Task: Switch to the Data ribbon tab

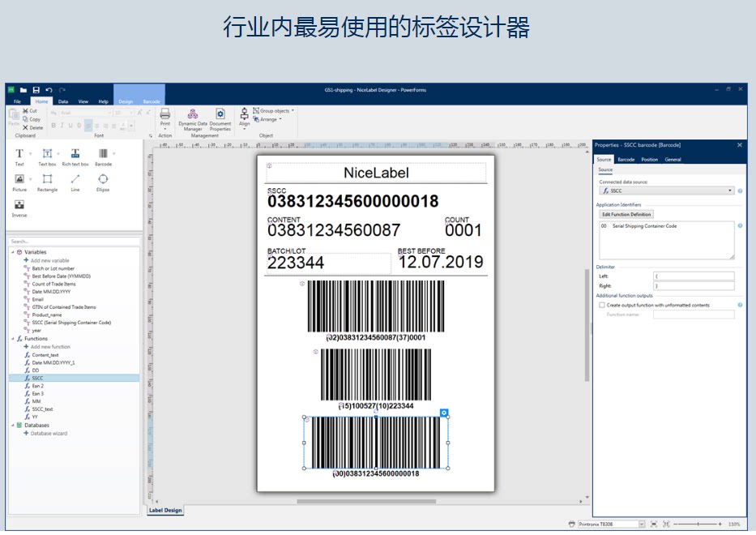Action: [63, 101]
